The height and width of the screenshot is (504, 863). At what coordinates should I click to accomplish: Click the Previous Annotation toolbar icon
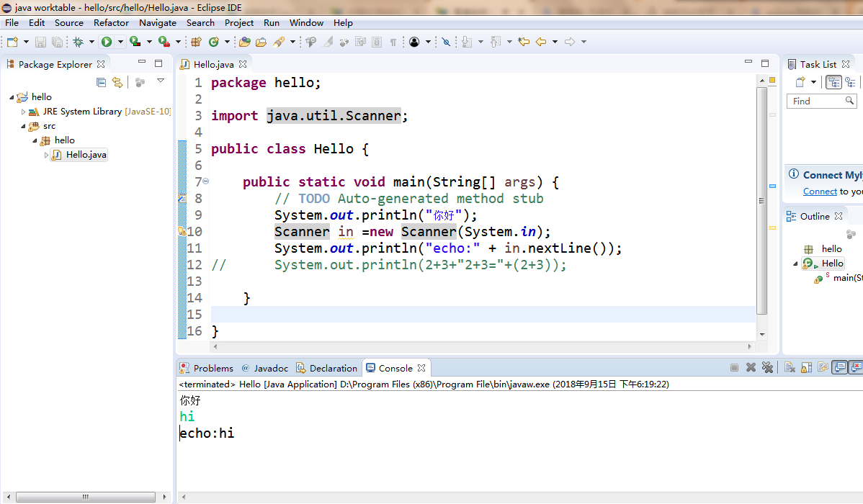pyautogui.click(x=496, y=42)
